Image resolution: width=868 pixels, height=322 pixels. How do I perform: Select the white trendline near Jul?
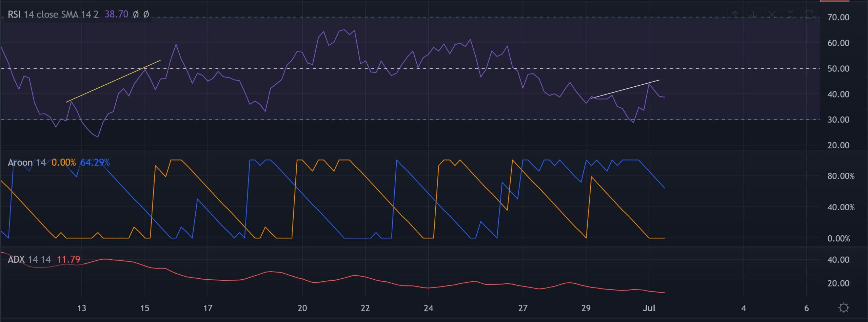626,89
